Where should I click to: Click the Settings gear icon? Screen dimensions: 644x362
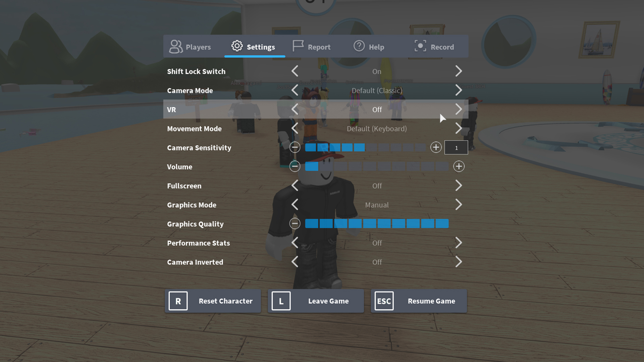click(x=236, y=46)
